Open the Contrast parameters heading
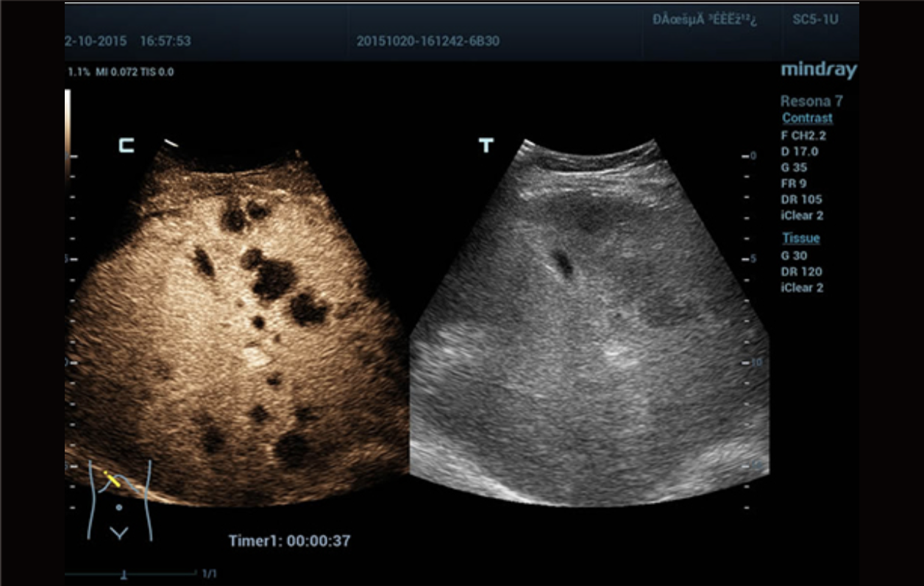 [807, 118]
